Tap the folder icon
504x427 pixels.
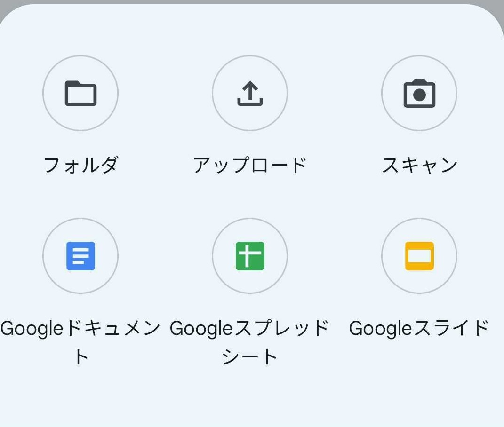tap(80, 93)
